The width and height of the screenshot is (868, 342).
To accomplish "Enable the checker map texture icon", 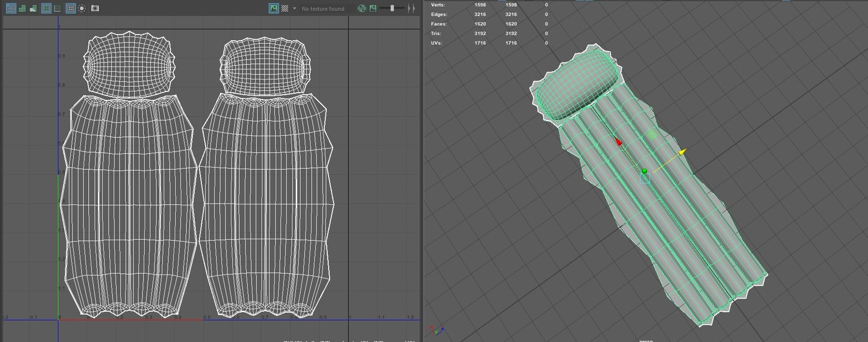I will tap(285, 8).
